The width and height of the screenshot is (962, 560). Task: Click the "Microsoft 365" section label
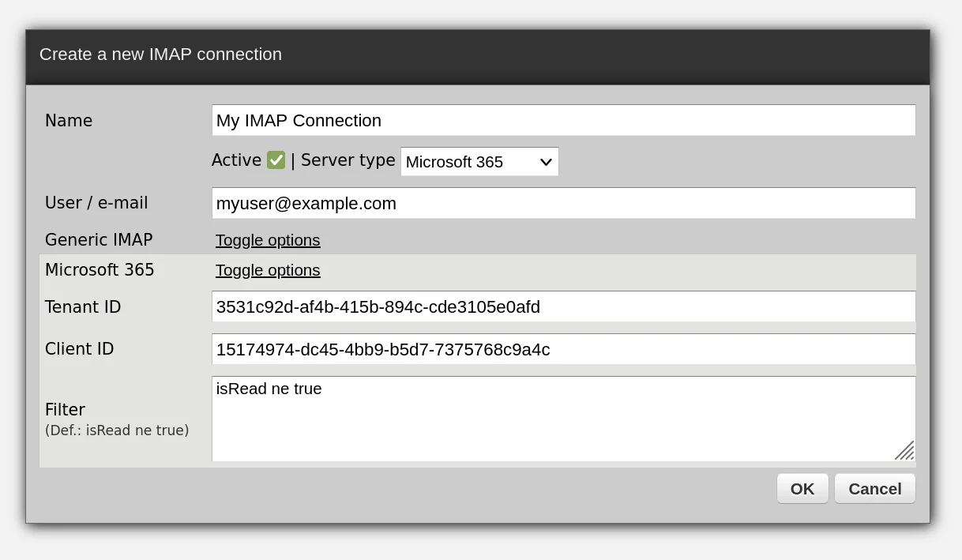(100, 270)
